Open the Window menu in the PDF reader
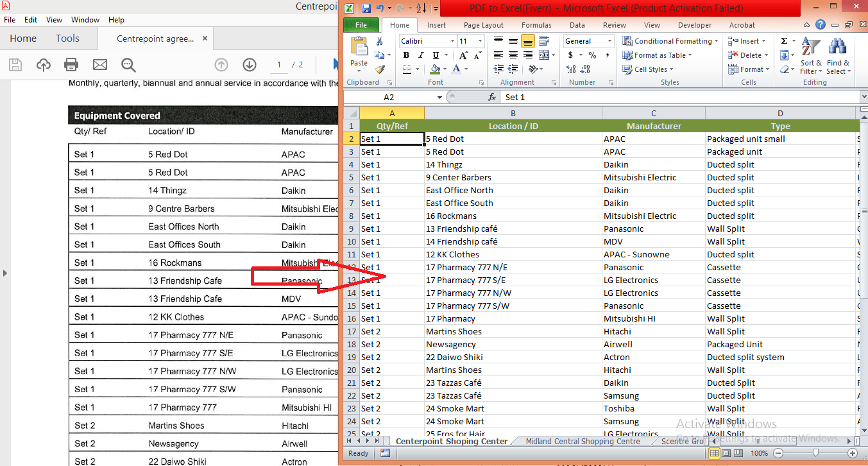This screenshot has width=868, height=466. coord(85,20)
